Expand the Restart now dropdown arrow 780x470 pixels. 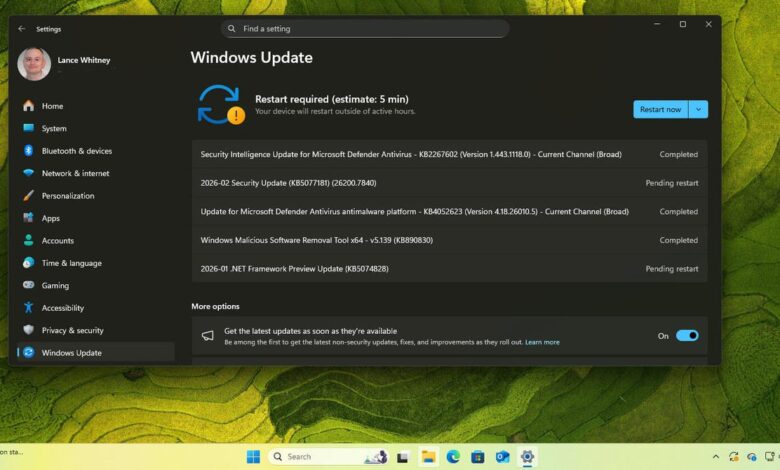click(699, 109)
